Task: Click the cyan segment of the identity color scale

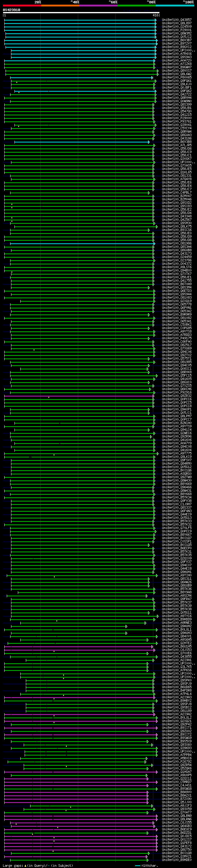Action: [x=175, y=6]
